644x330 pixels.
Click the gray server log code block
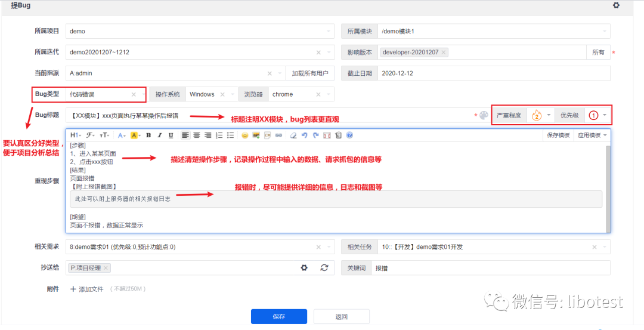point(336,199)
